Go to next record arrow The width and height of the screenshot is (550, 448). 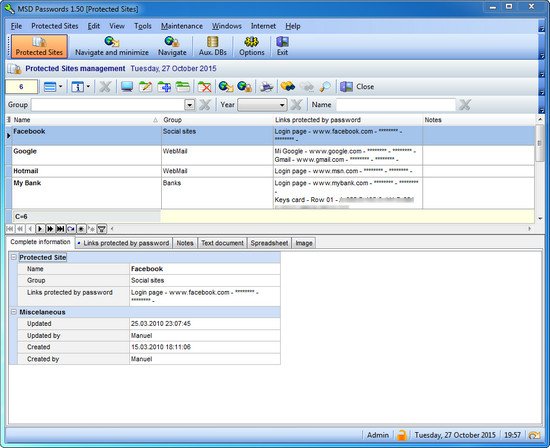point(40,229)
